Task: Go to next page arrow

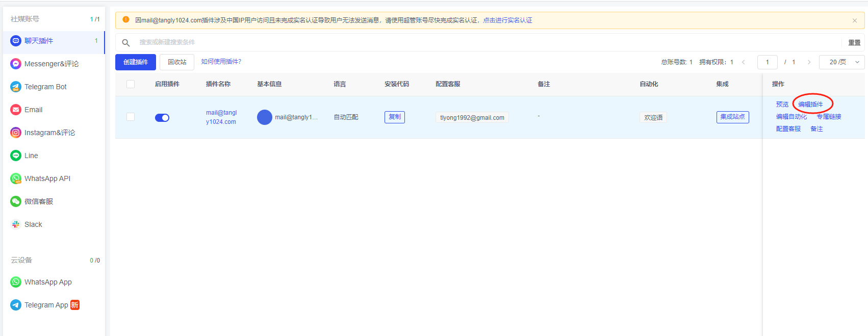Action: tap(809, 62)
